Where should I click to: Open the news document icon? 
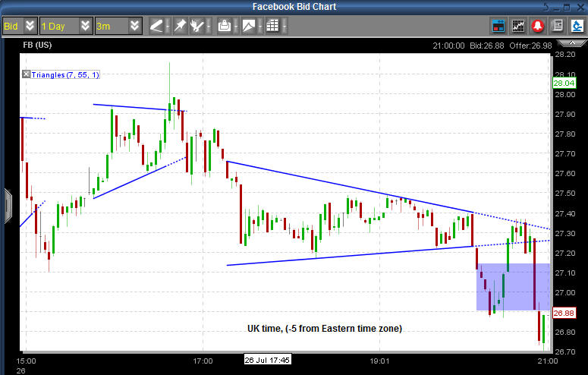coord(557,26)
